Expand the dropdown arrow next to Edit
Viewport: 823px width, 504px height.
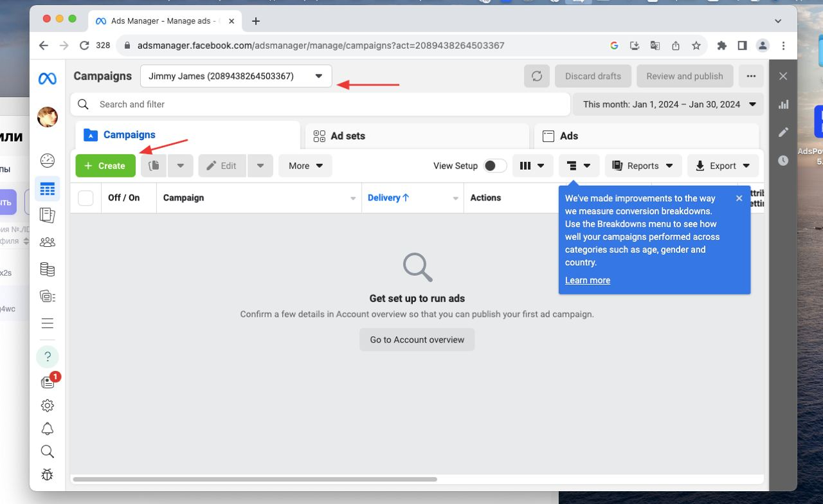click(x=260, y=166)
